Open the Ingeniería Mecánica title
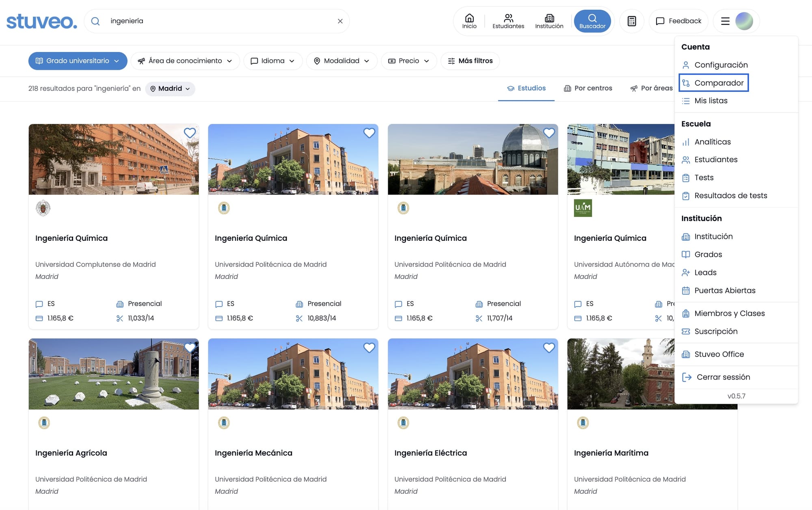812x510 pixels. tap(253, 453)
